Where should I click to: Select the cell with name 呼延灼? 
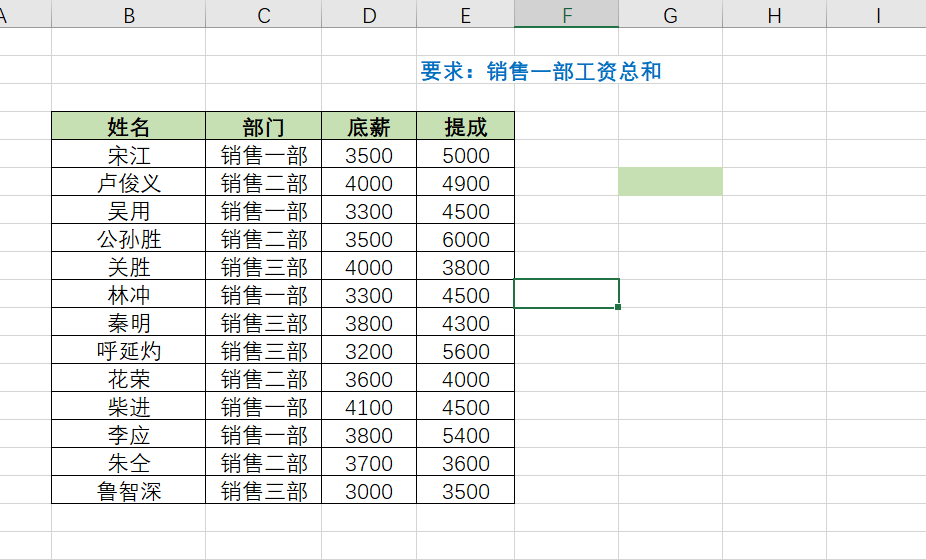point(129,350)
